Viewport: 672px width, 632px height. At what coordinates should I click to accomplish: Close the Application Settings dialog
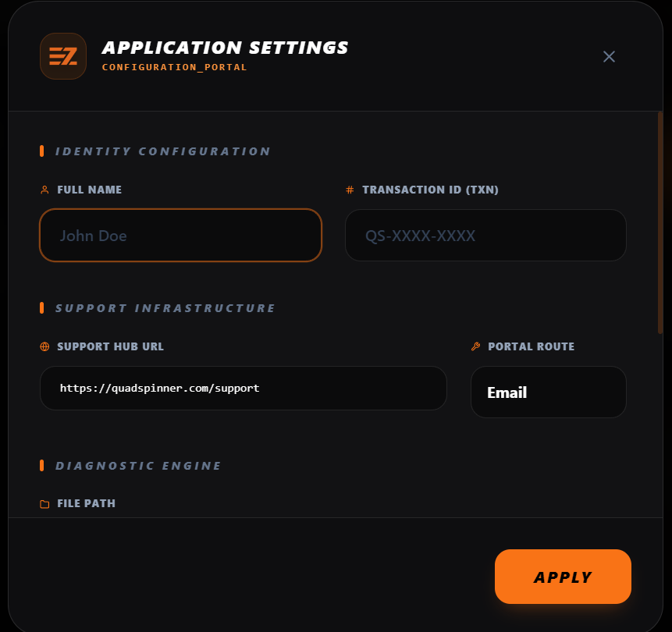click(x=609, y=56)
